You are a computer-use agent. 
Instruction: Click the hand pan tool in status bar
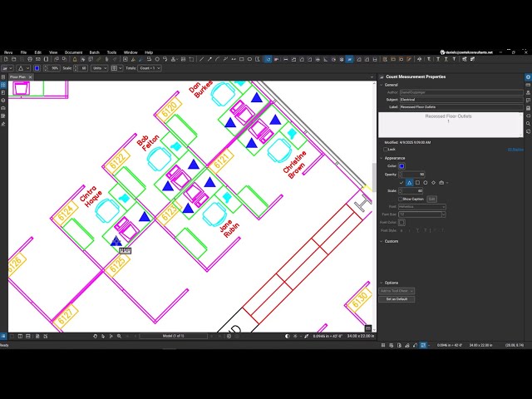tap(95, 336)
